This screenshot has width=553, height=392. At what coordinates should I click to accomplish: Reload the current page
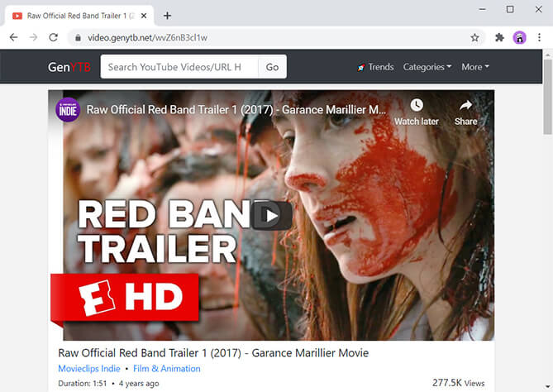(x=53, y=37)
